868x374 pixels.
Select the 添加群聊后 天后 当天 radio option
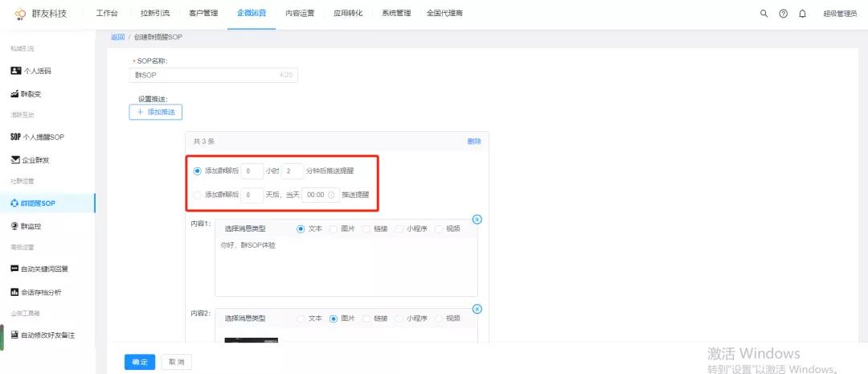click(197, 195)
